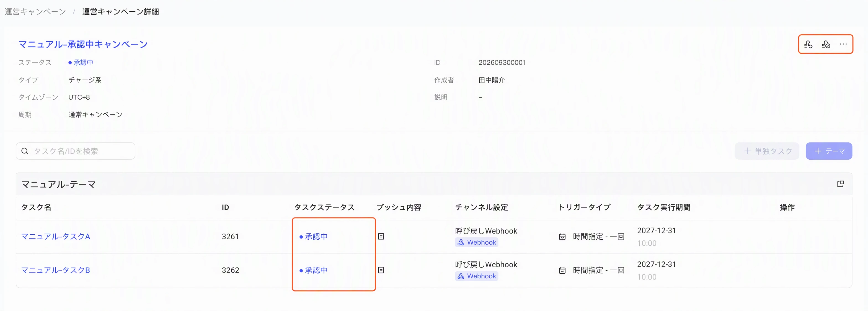
Task: View push content icon for マニュアル-タスクA
Action: tap(381, 237)
